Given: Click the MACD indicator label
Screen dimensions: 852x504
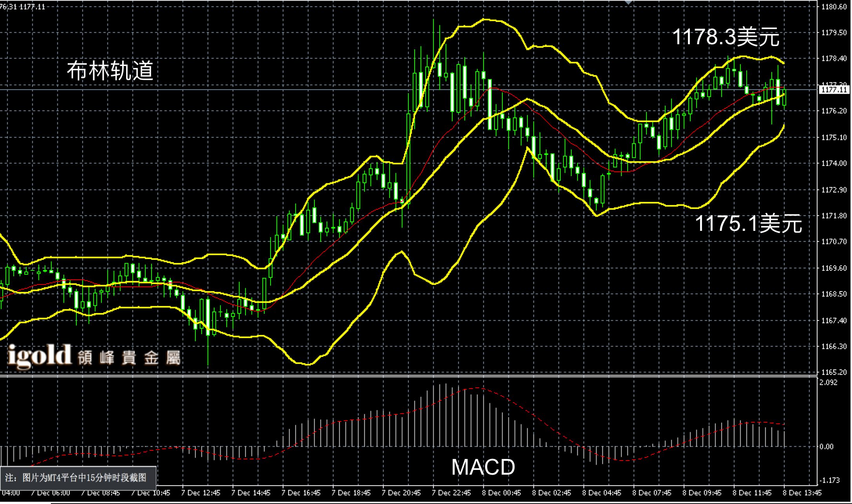Looking at the screenshot, I should point(483,467).
